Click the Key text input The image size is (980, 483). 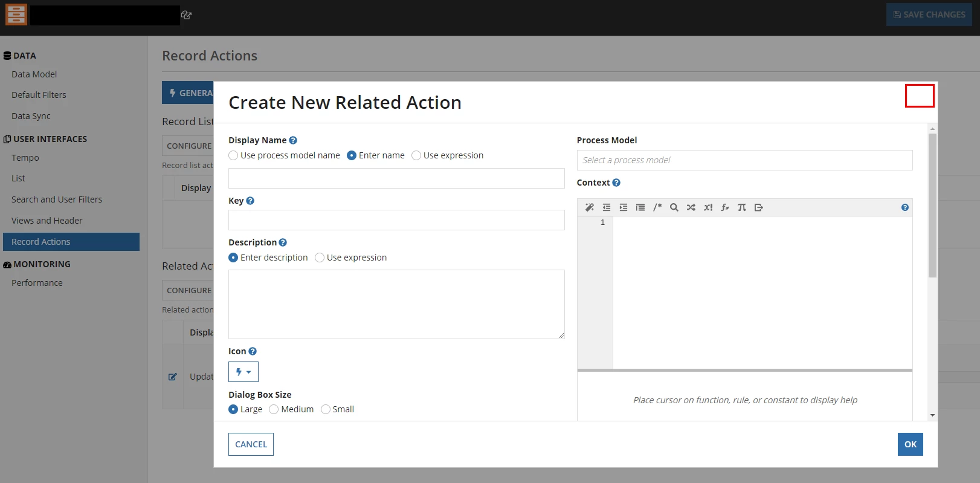click(396, 220)
